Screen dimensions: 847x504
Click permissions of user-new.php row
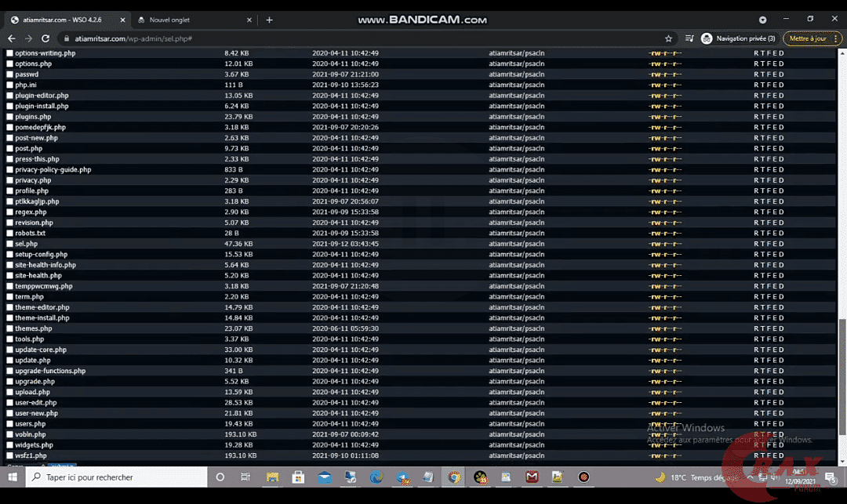[665, 413]
